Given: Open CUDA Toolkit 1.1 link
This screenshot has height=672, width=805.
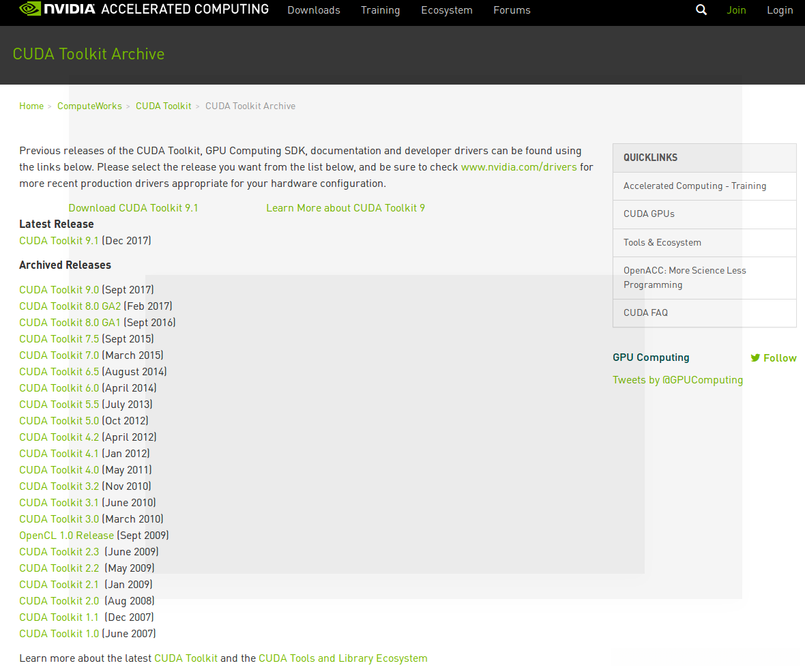Looking at the screenshot, I should tap(59, 617).
